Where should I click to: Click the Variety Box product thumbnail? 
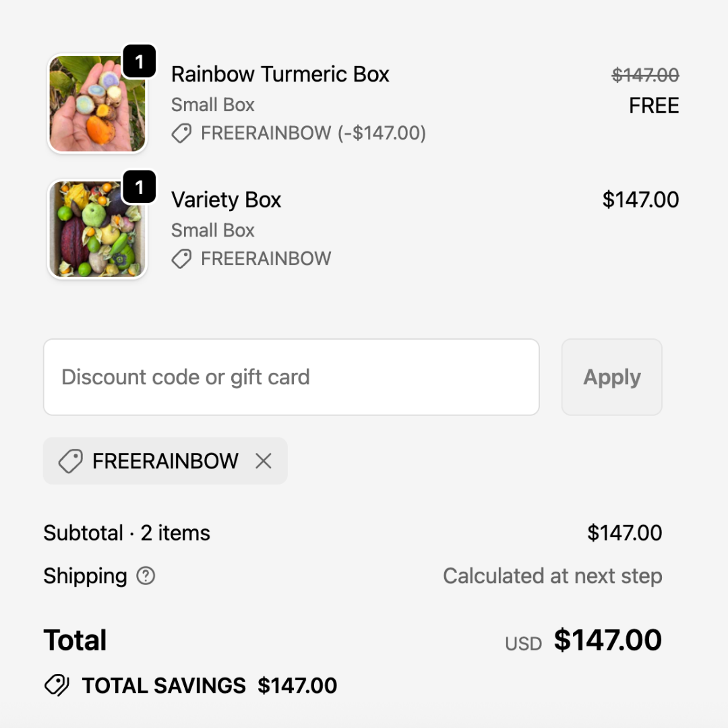(x=97, y=229)
